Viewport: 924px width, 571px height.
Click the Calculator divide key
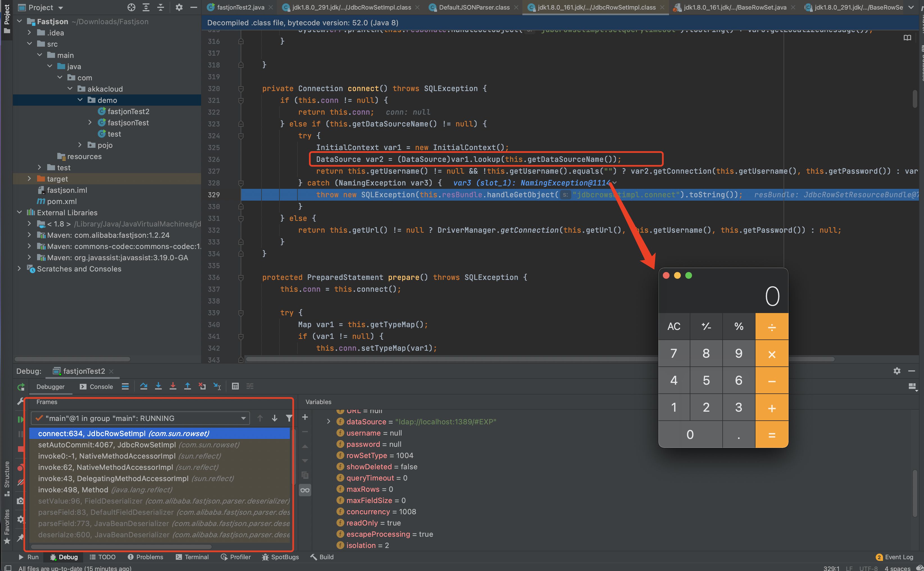pos(772,327)
